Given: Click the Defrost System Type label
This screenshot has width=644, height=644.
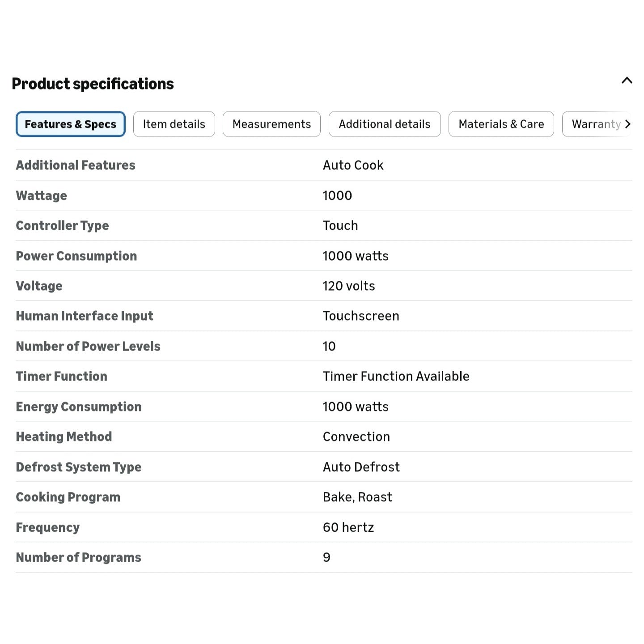Looking at the screenshot, I should tap(79, 467).
